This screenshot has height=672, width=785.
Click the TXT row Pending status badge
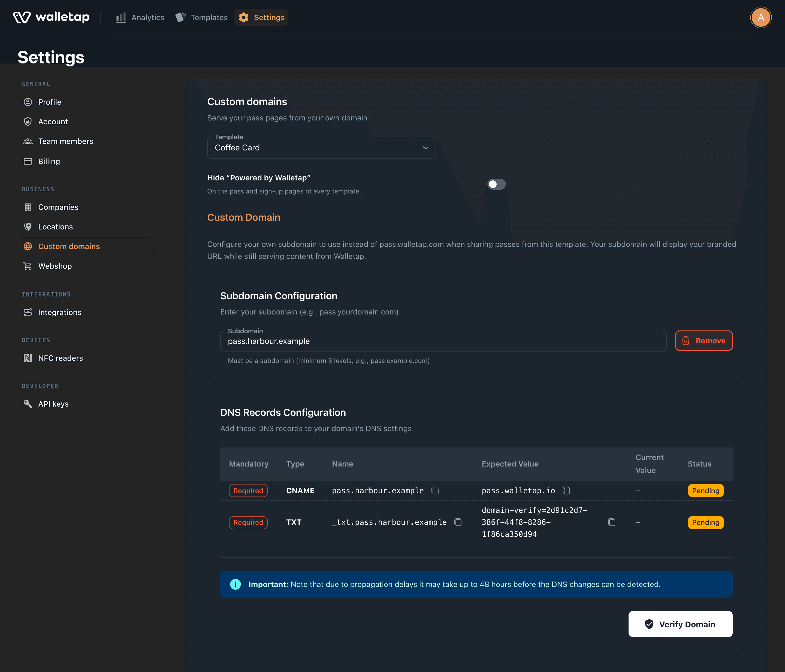tap(705, 522)
